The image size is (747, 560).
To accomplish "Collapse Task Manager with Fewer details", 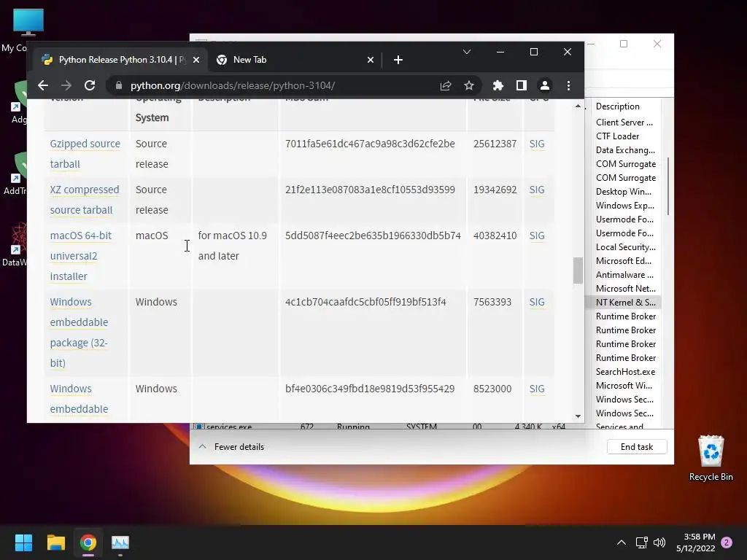I will 231,447.
